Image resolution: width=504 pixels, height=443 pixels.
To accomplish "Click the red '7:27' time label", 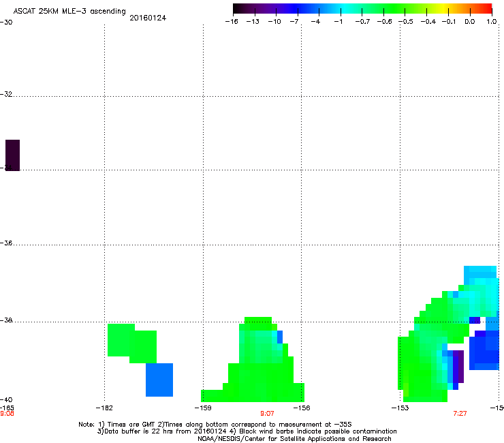I will click(460, 414).
